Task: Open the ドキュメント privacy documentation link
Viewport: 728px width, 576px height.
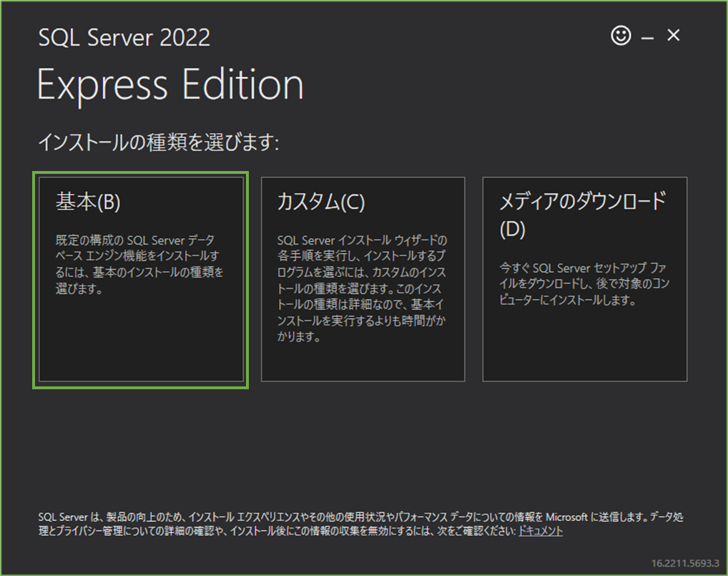Action: [x=541, y=530]
